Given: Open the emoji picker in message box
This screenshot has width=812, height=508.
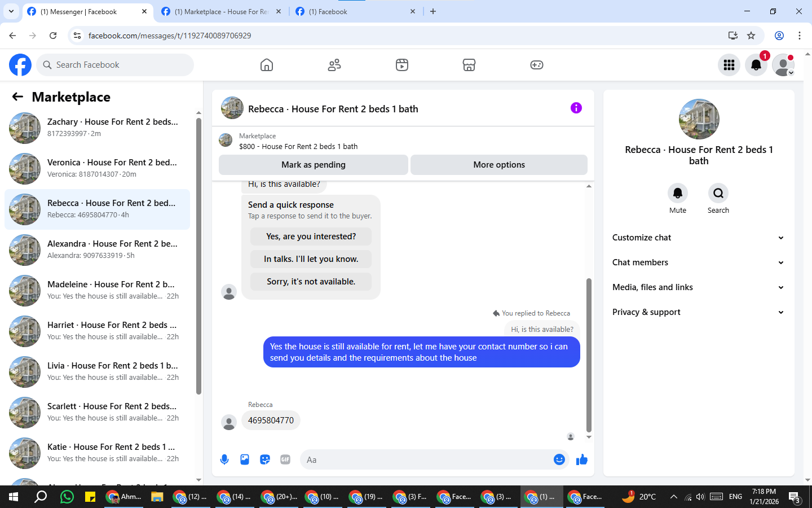Looking at the screenshot, I should pyautogui.click(x=559, y=459).
